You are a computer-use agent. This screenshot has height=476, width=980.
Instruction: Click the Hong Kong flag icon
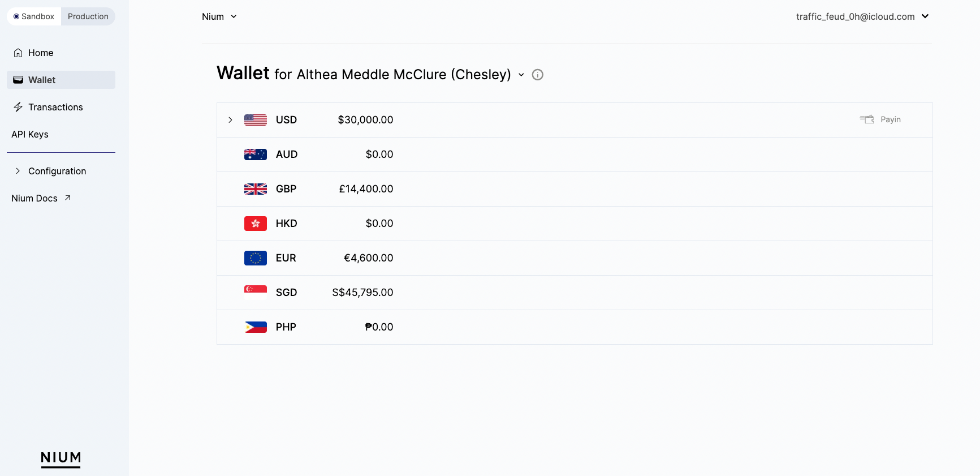pyautogui.click(x=256, y=224)
